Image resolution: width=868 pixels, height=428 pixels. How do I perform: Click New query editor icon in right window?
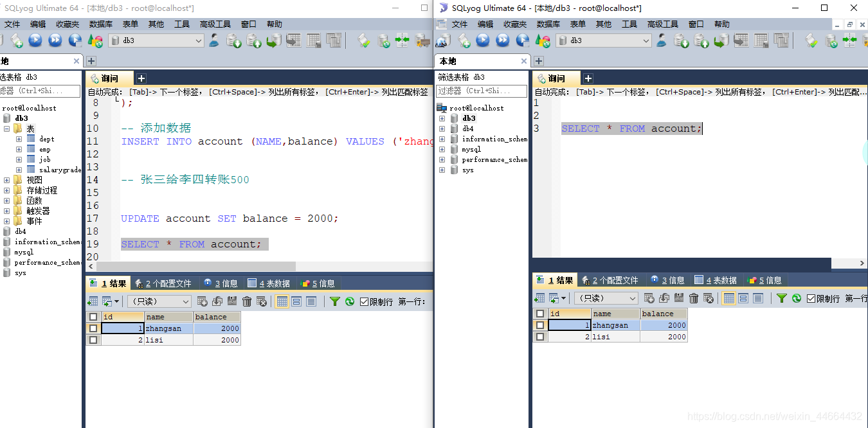(464, 40)
